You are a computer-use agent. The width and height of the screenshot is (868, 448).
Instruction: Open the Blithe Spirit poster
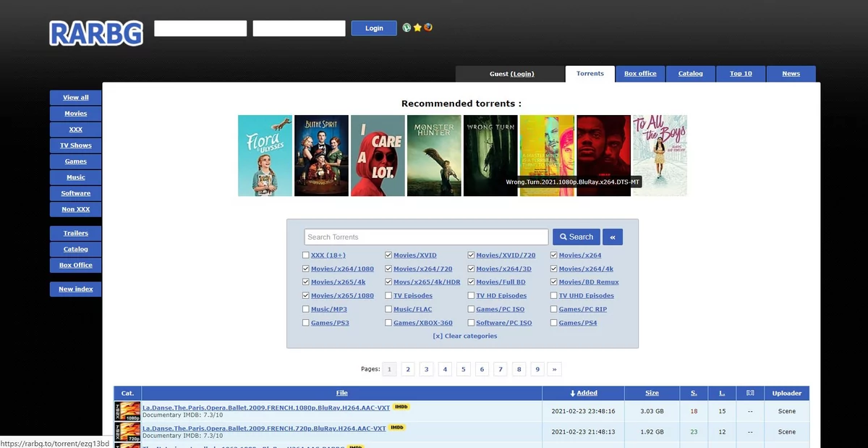coord(321,156)
